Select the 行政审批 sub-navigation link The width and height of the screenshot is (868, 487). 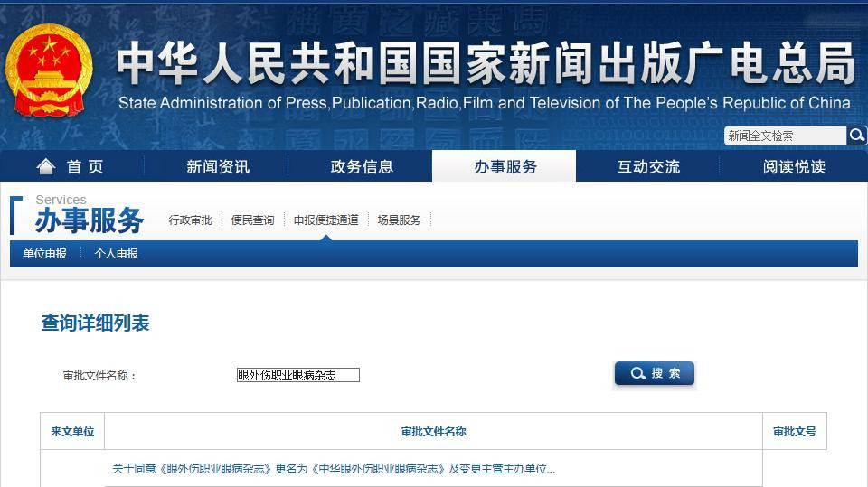pos(190,220)
